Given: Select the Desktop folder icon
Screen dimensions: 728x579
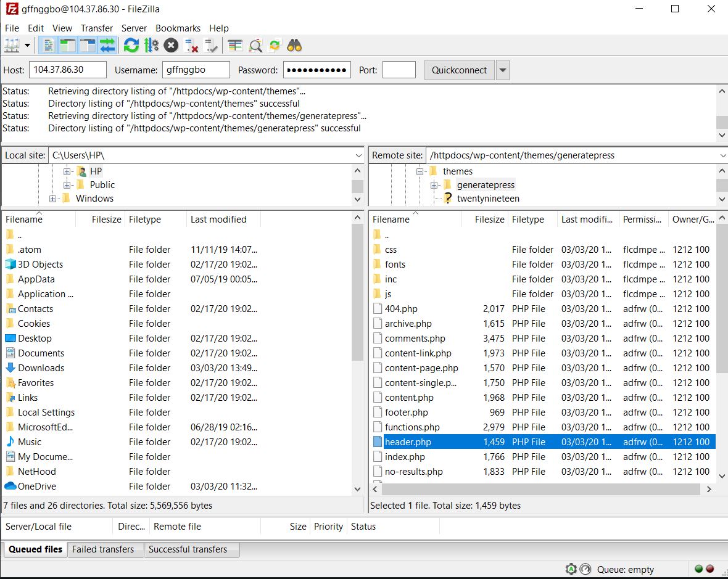Looking at the screenshot, I should (x=10, y=339).
